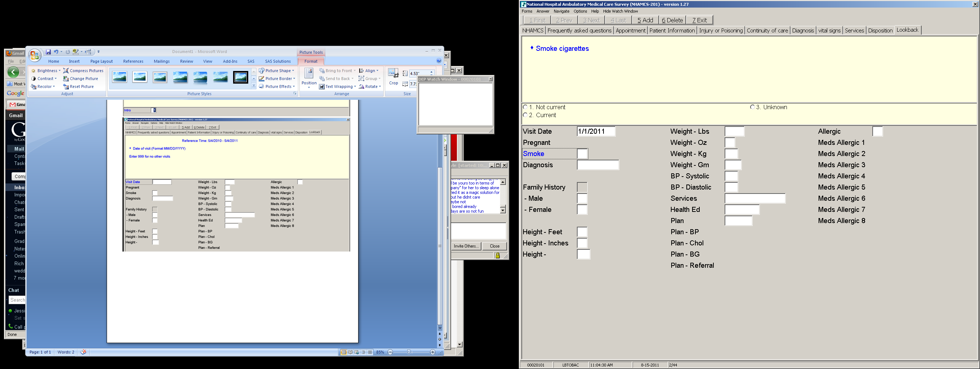Click the Smoke field box
Image resolution: width=980 pixels, height=369 pixels.
click(582, 154)
